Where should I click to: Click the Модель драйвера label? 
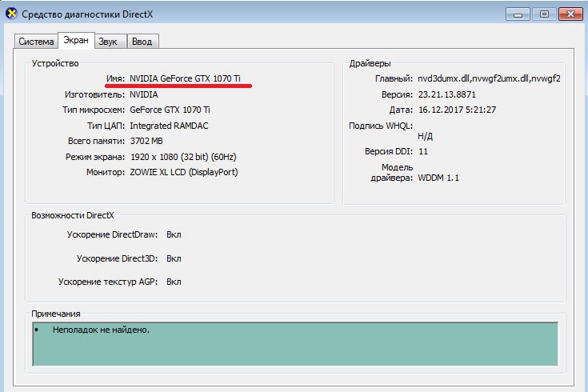(392, 173)
